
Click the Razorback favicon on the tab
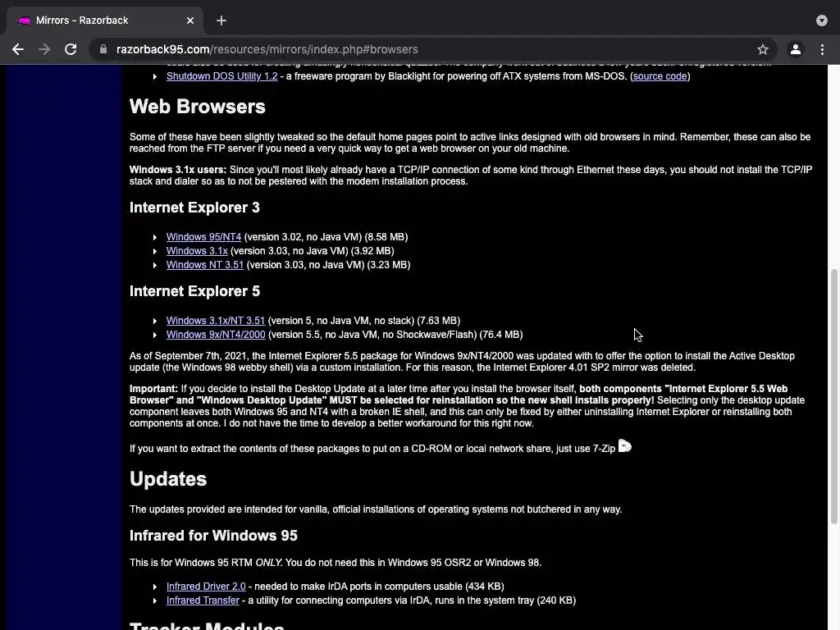(x=24, y=21)
